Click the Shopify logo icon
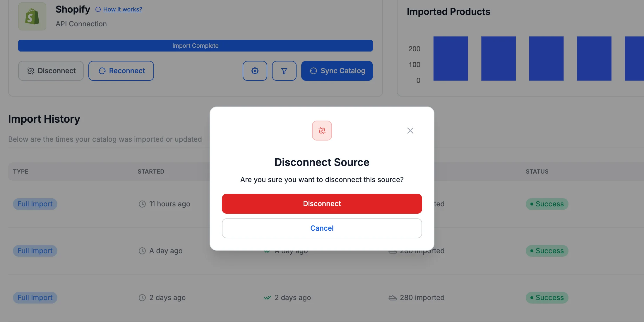Screen dimensions: 644x322 32,16
